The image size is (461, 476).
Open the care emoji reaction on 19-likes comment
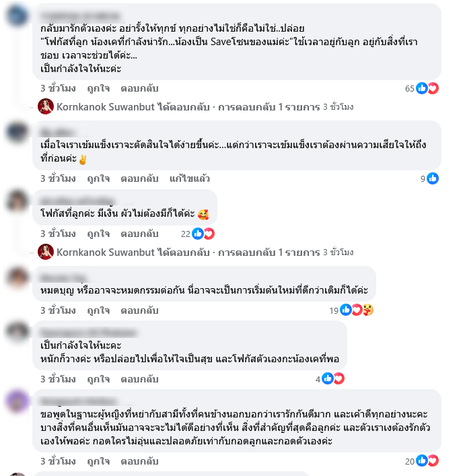[368, 310]
